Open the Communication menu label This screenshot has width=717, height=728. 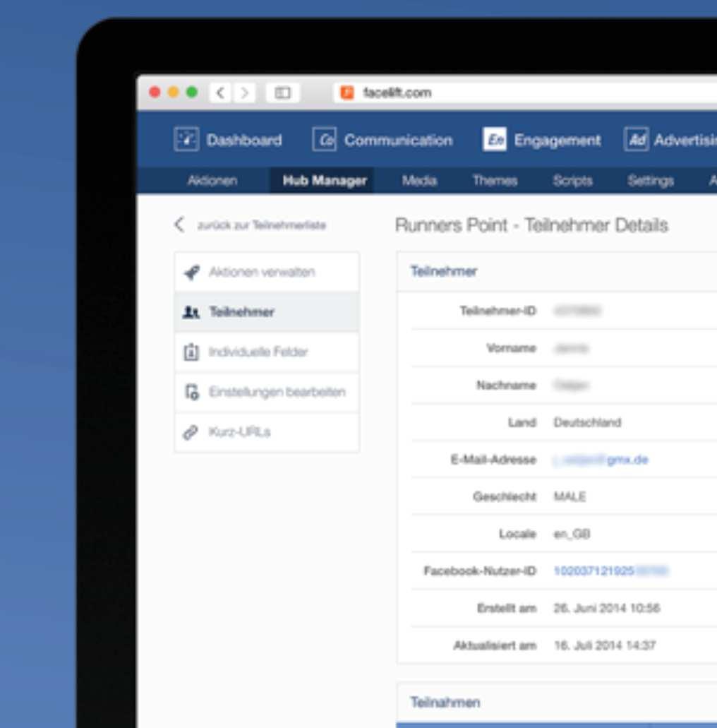coord(398,140)
